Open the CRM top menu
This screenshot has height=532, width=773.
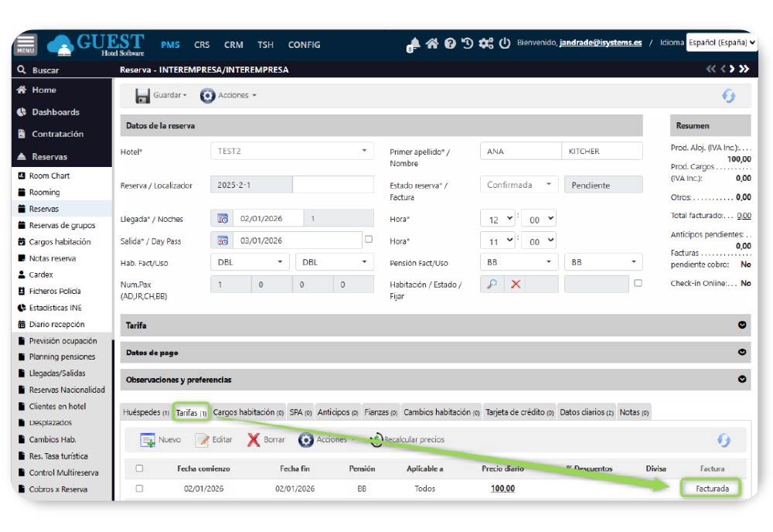pyautogui.click(x=233, y=45)
